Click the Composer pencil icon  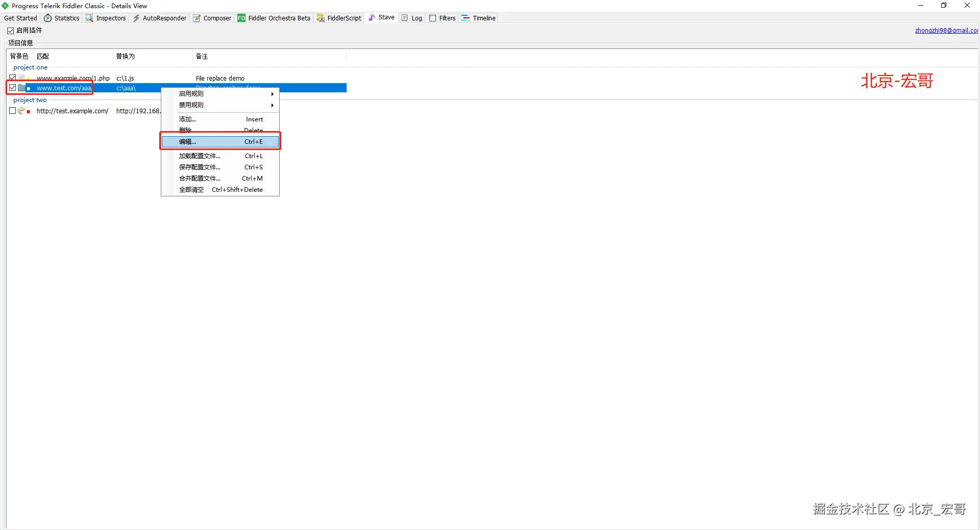click(x=197, y=18)
